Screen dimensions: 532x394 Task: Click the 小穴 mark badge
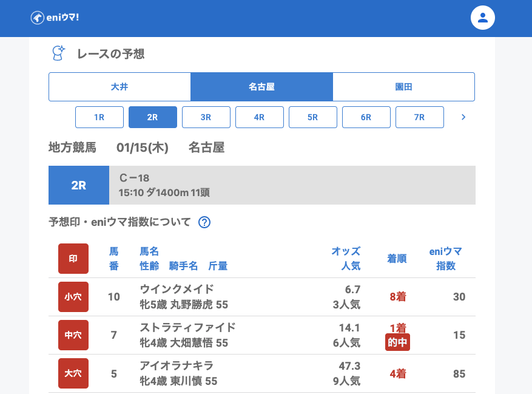coord(73,297)
